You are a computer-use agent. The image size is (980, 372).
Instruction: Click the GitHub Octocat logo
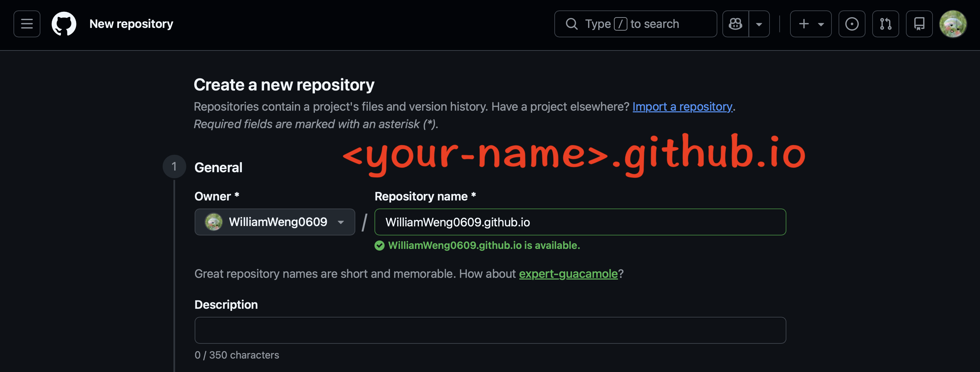pos(64,24)
